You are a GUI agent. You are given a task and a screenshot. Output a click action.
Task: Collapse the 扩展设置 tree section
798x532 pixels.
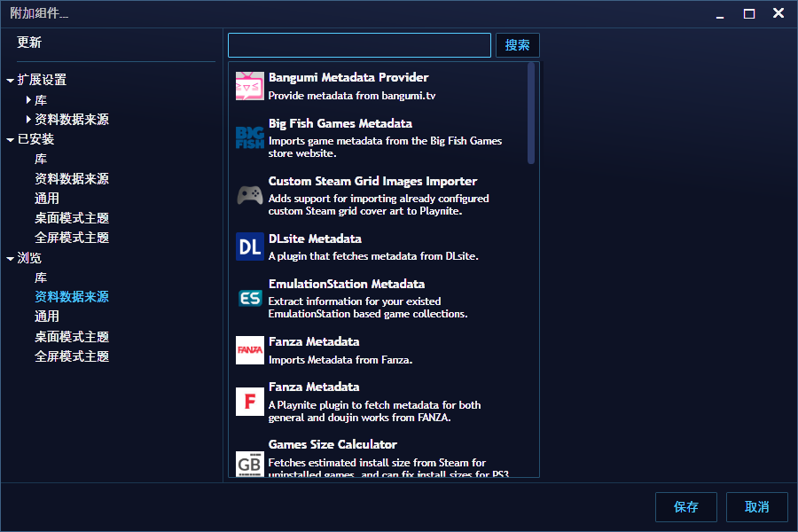(x=10, y=81)
